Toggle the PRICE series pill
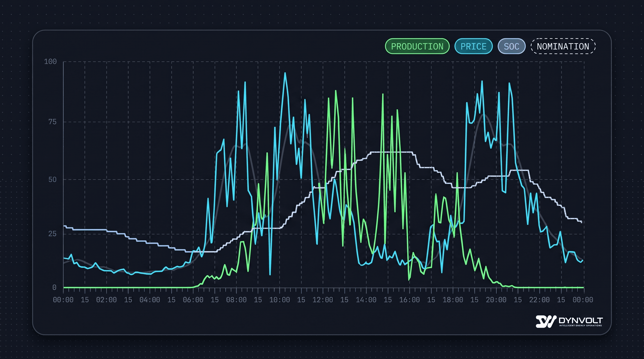Viewport: 644px width, 359px height. [473, 46]
